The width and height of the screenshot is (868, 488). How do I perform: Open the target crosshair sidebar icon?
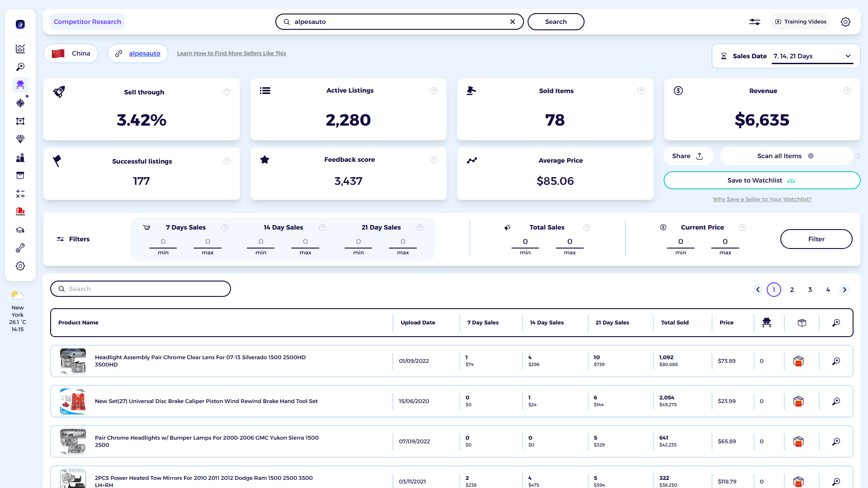click(x=20, y=103)
